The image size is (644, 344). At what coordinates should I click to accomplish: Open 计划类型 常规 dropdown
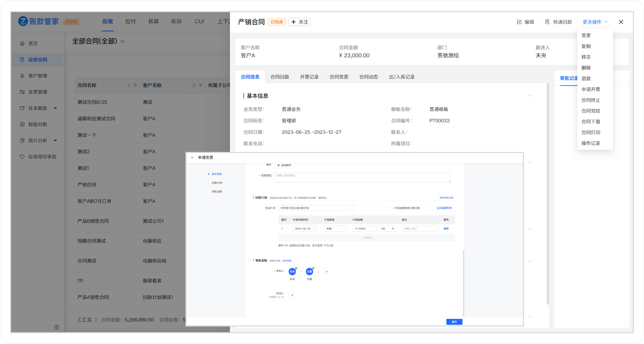(x=335, y=229)
